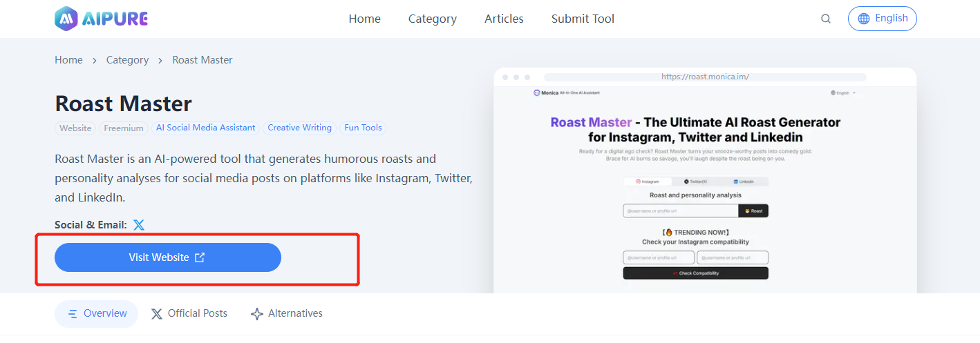Click the Check Compatibility button in the preview
Viewport: 980px width, 343px height.
695,273
